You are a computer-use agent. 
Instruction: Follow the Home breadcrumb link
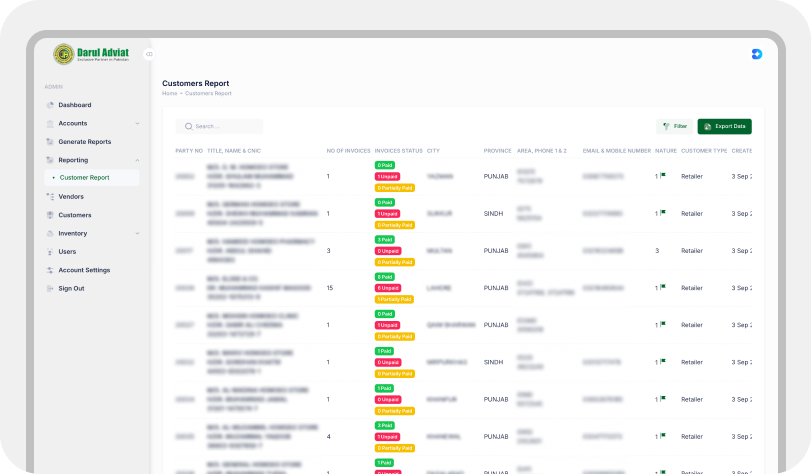click(x=170, y=94)
